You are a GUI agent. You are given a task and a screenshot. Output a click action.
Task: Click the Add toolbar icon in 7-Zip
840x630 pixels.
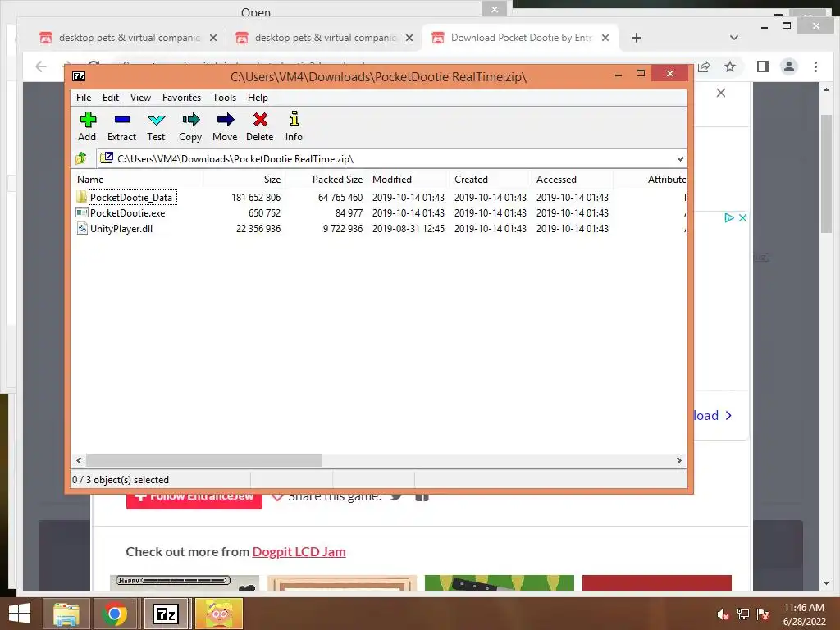coord(87,120)
